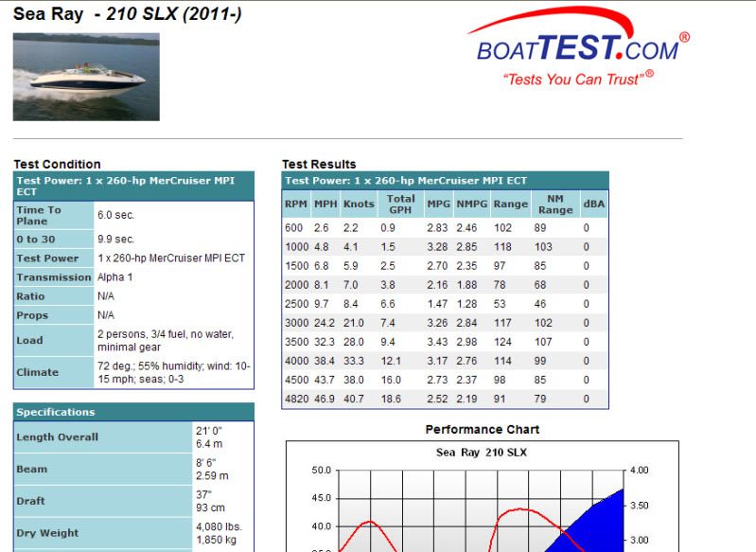Select the 1000 RPM row value

pyautogui.click(x=296, y=247)
